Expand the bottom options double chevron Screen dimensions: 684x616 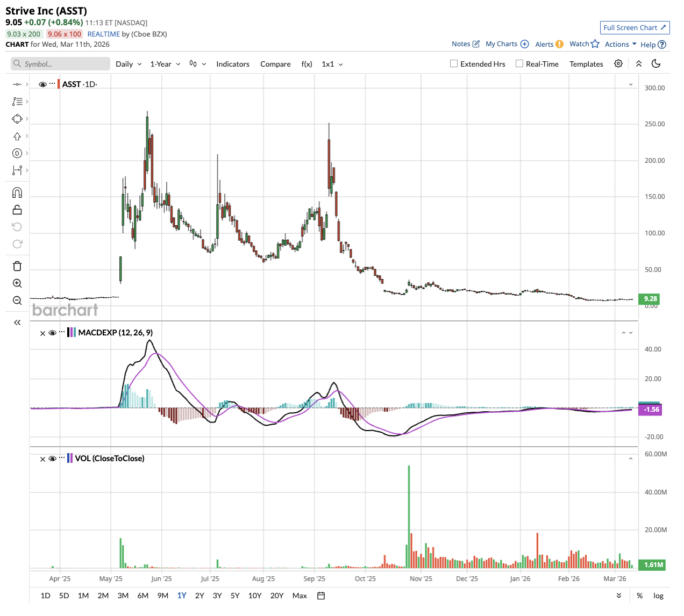point(619,596)
